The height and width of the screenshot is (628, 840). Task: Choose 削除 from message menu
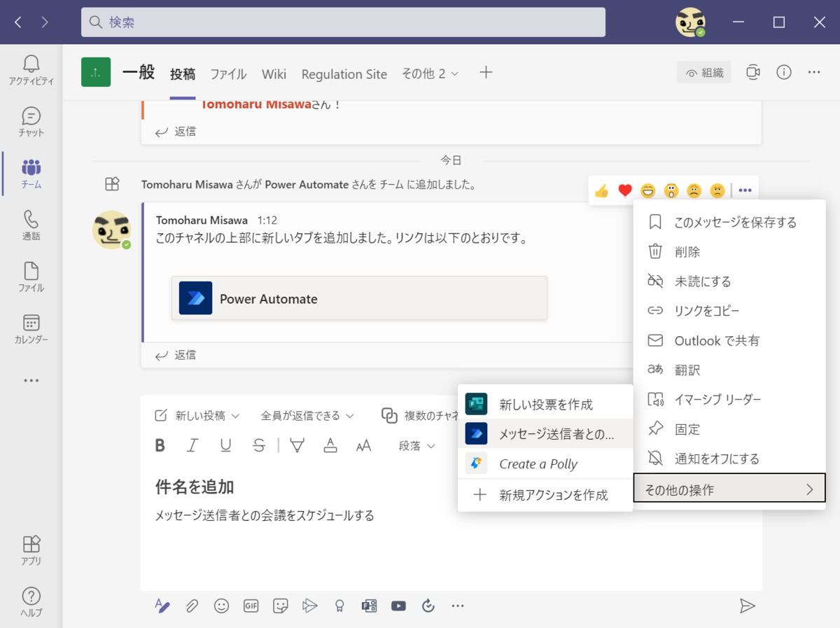pos(729,251)
